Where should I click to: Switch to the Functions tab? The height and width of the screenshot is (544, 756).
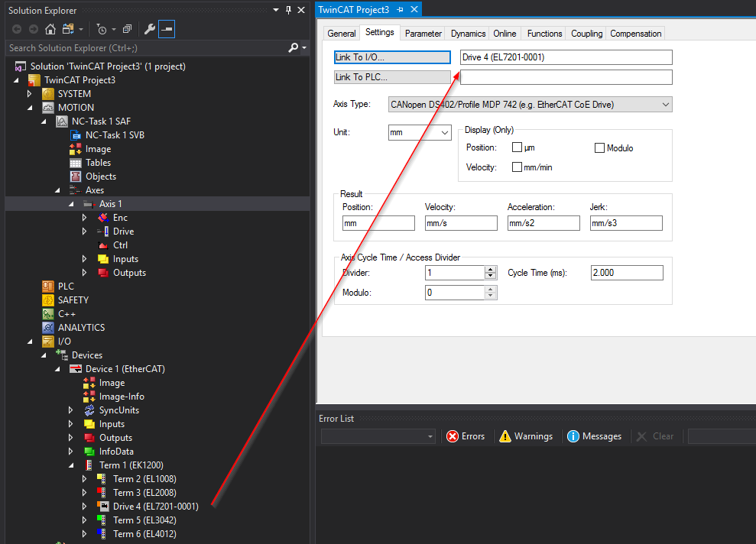[544, 34]
